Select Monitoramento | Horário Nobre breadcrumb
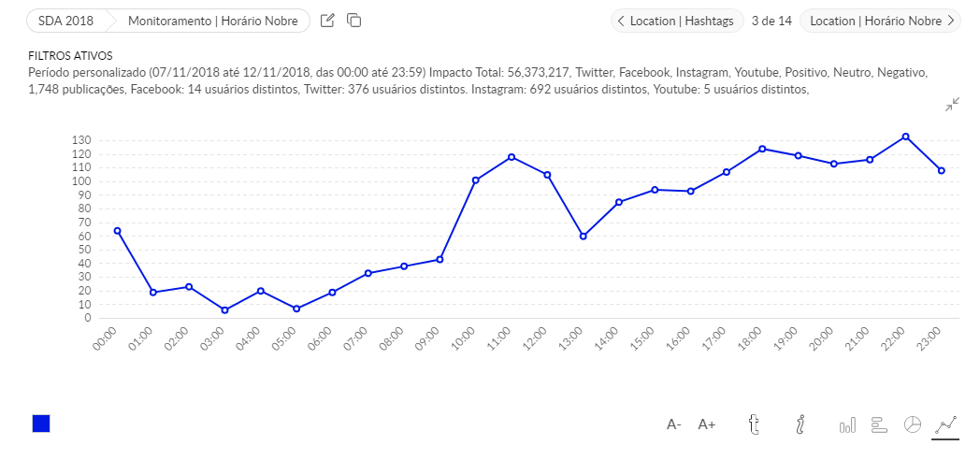Viewport: 980px width, 460px height. (212, 21)
